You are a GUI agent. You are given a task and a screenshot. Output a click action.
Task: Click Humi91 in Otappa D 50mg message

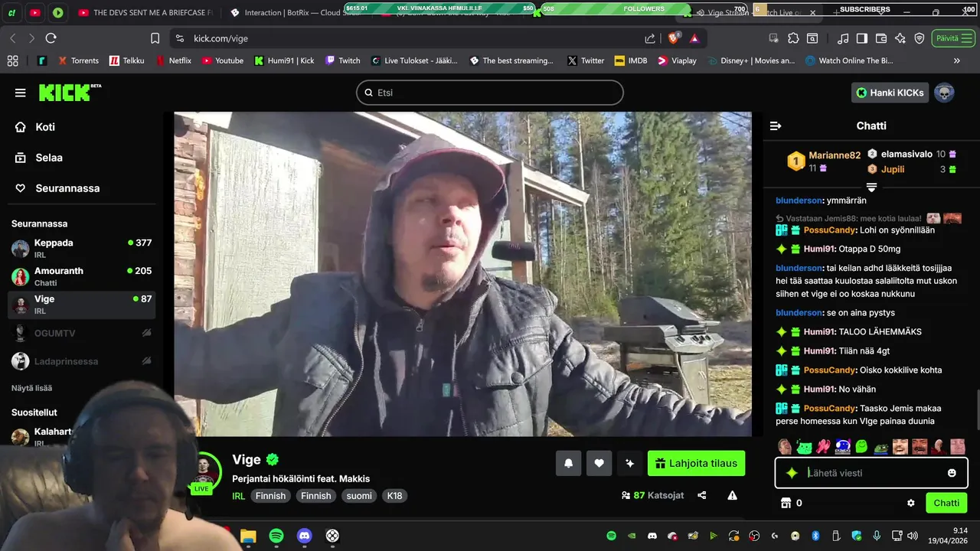point(818,249)
